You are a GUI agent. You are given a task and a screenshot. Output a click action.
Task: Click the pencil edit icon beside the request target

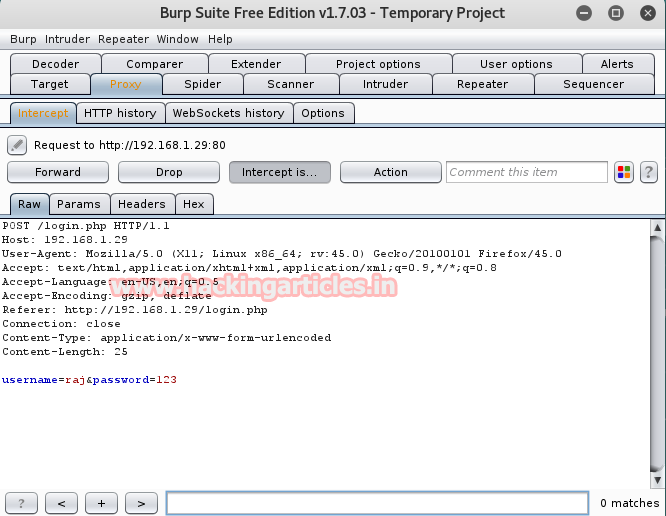[17, 145]
